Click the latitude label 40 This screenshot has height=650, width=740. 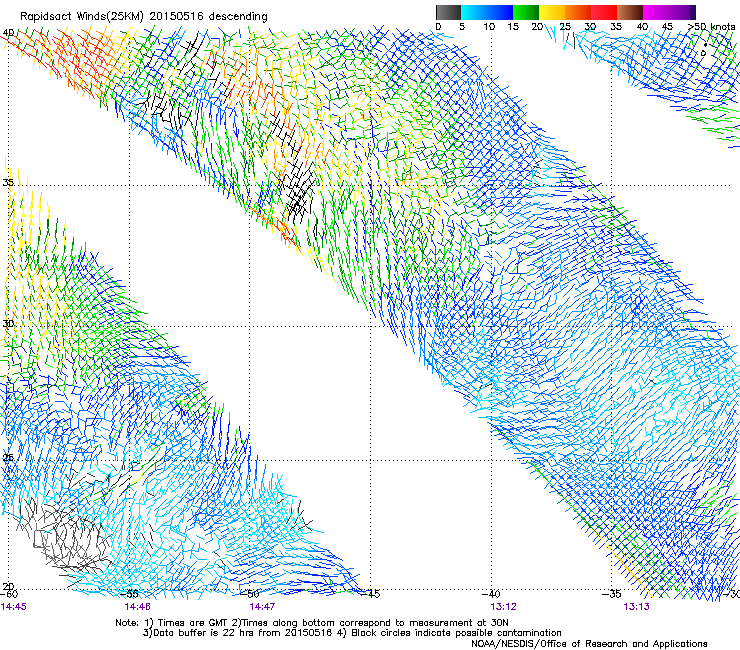(8, 33)
